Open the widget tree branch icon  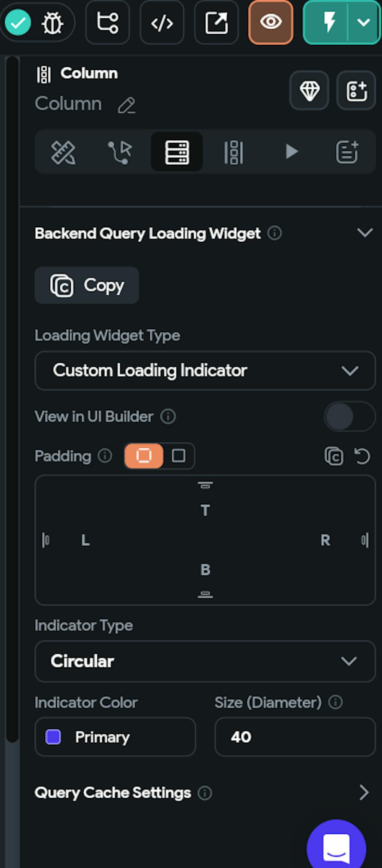pos(107,23)
